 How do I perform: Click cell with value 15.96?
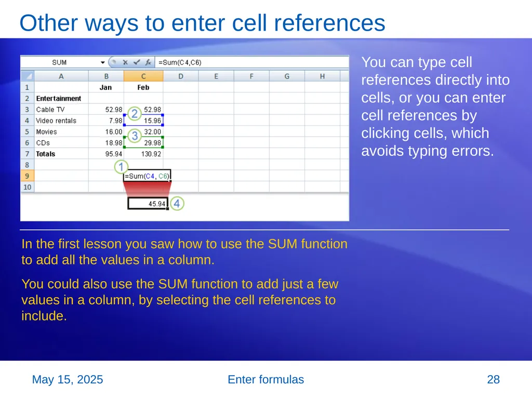coord(143,121)
